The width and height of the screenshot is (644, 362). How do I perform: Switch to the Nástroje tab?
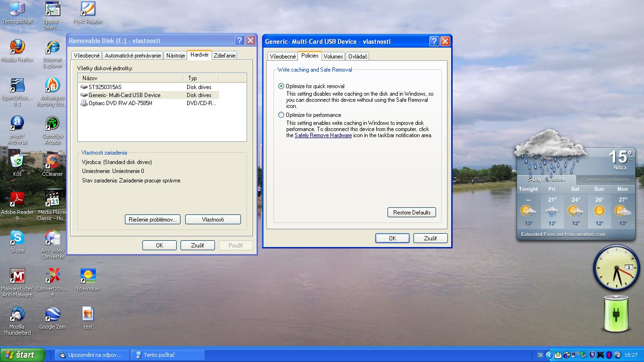[175, 56]
